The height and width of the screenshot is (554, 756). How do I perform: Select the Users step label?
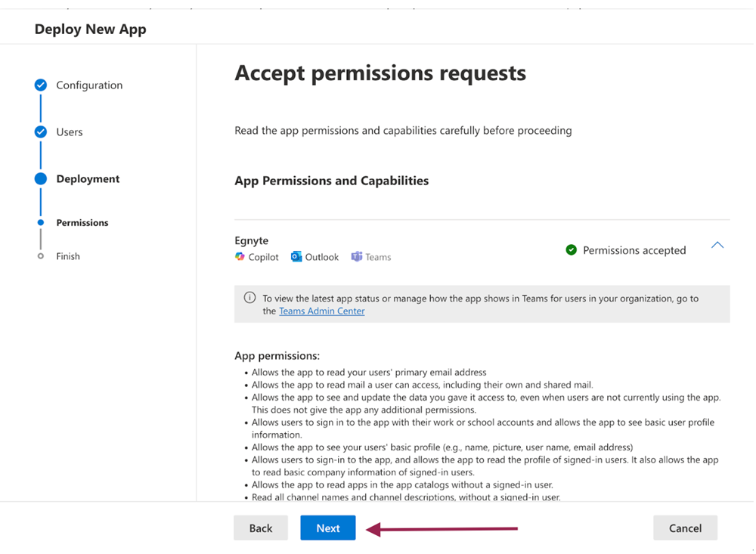pos(70,132)
